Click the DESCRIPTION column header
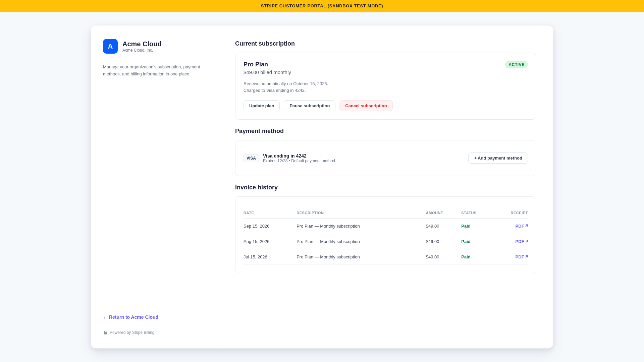 [x=310, y=213]
